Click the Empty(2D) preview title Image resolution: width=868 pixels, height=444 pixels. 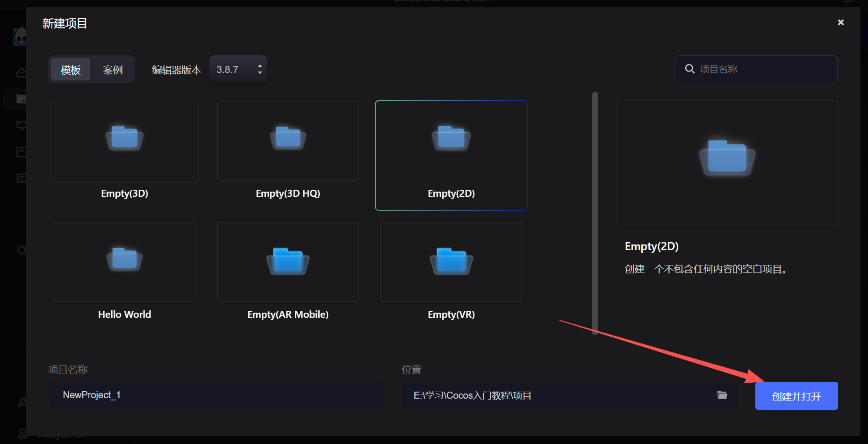(x=652, y=246)
